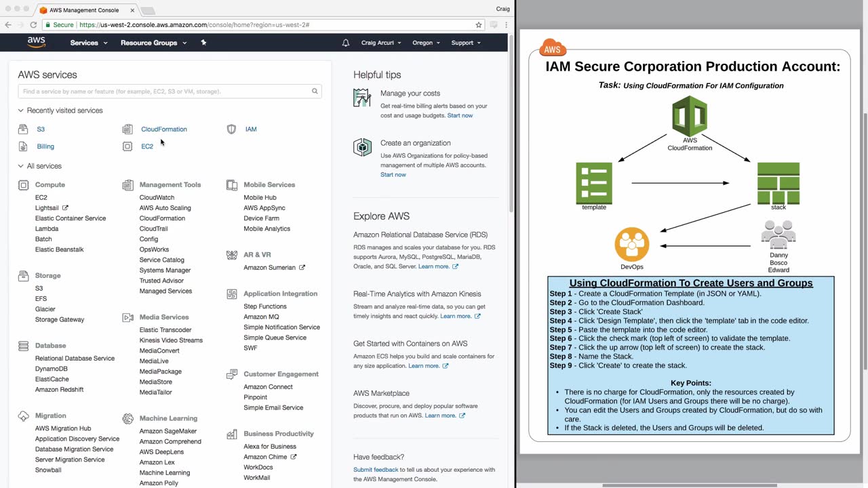Click the Compute category icon
The height and width of the screenshot is (488, 868).
[23, 185]
